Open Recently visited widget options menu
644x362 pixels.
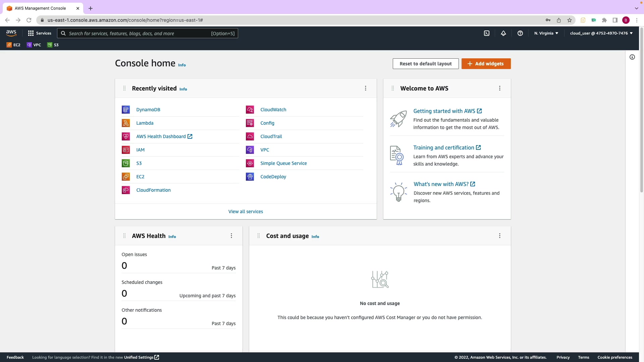pyautogui.click(x=366, y=88)
